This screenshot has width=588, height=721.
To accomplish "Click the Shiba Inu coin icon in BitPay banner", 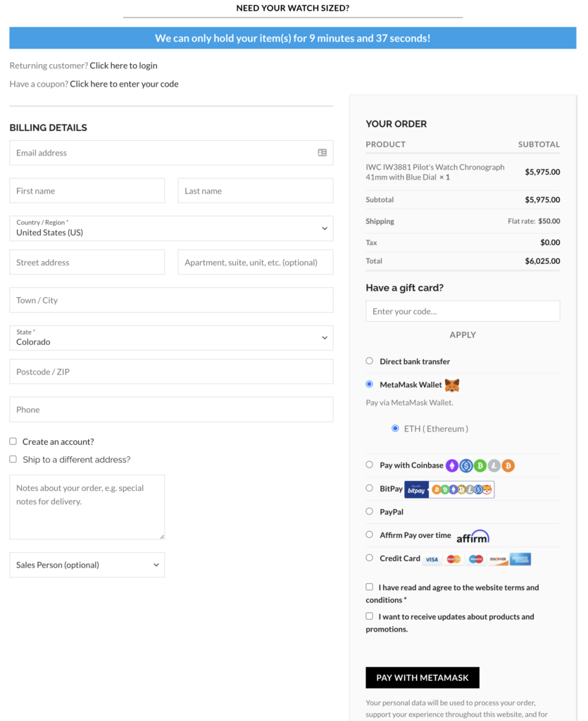I will tap(487, 490).
